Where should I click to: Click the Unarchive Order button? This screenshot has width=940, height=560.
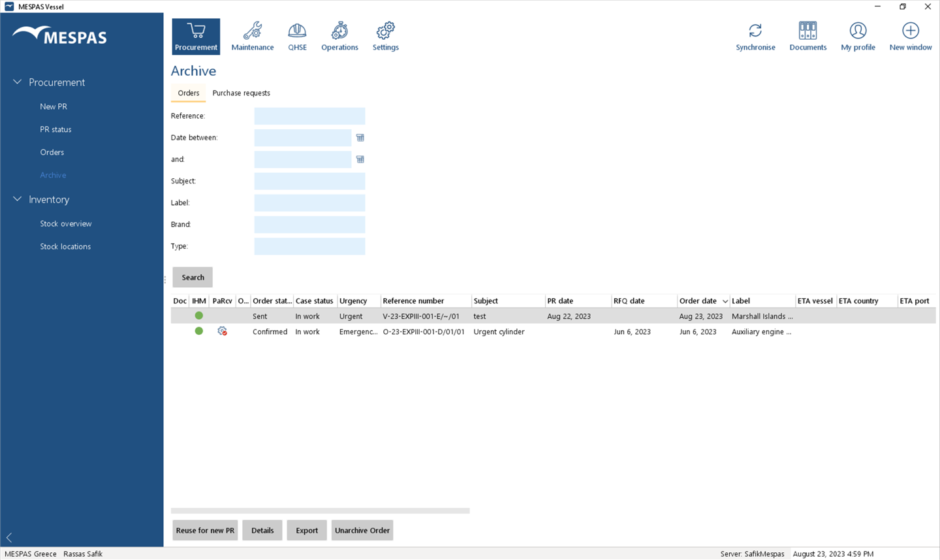pyautogui.click(x=362, y=531)
